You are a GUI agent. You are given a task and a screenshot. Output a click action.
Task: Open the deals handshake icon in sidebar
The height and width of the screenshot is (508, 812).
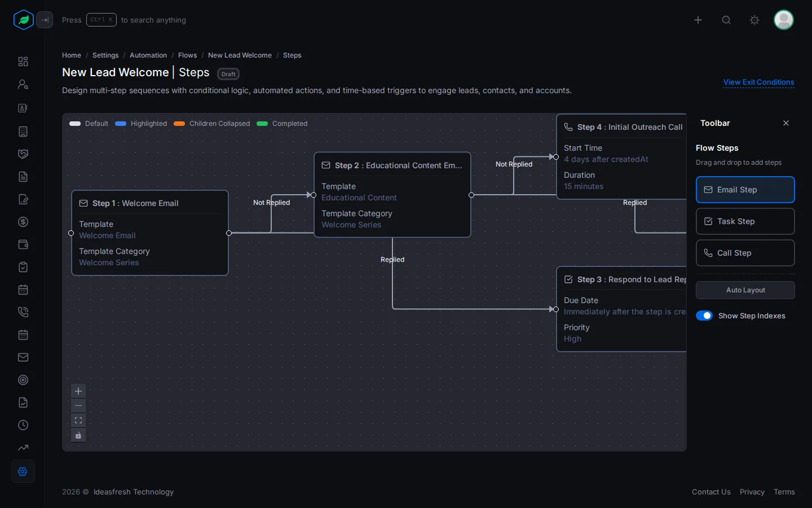[x=23, y=154]
